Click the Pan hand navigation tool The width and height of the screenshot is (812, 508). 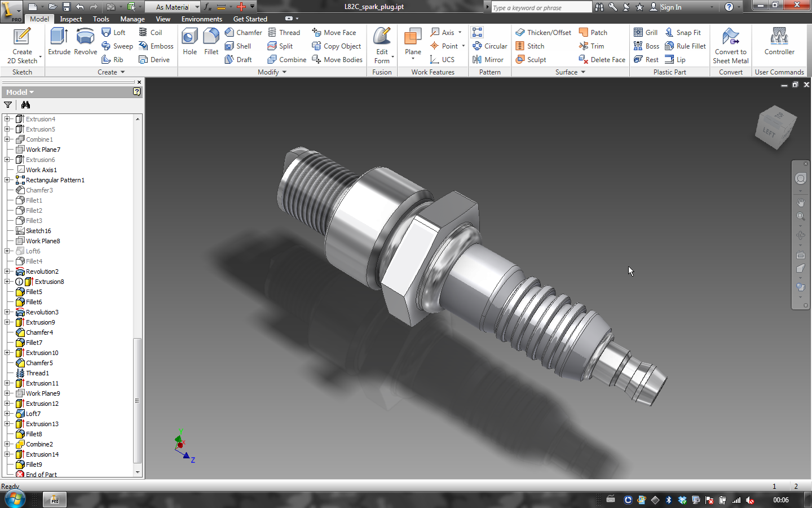(x=800, y=202)
